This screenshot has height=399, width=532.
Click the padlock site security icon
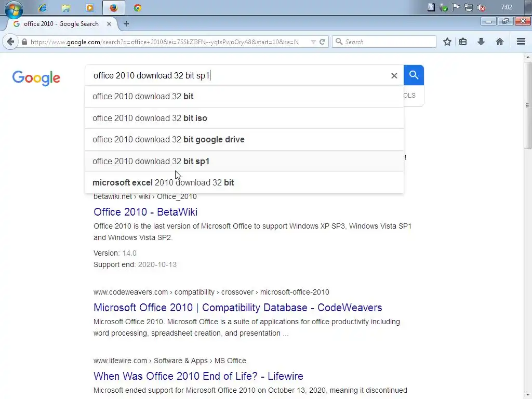click(24, 42)
